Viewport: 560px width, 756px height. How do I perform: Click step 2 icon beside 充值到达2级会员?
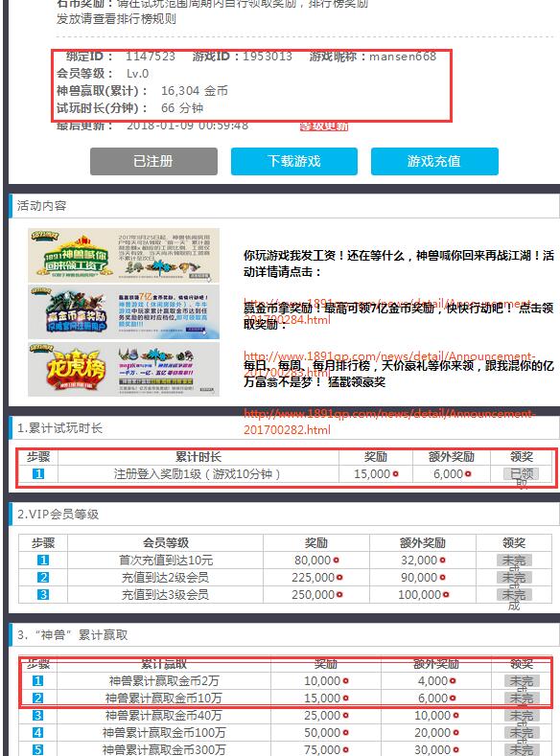pos(43,577)
